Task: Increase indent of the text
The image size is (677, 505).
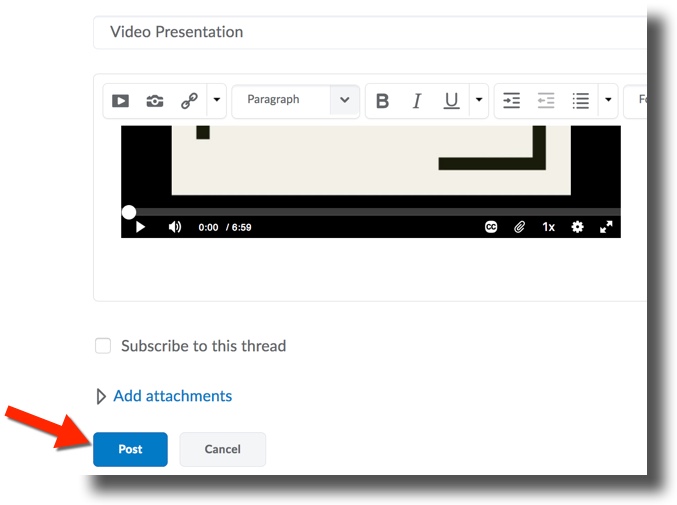Action: coord(511,101)
